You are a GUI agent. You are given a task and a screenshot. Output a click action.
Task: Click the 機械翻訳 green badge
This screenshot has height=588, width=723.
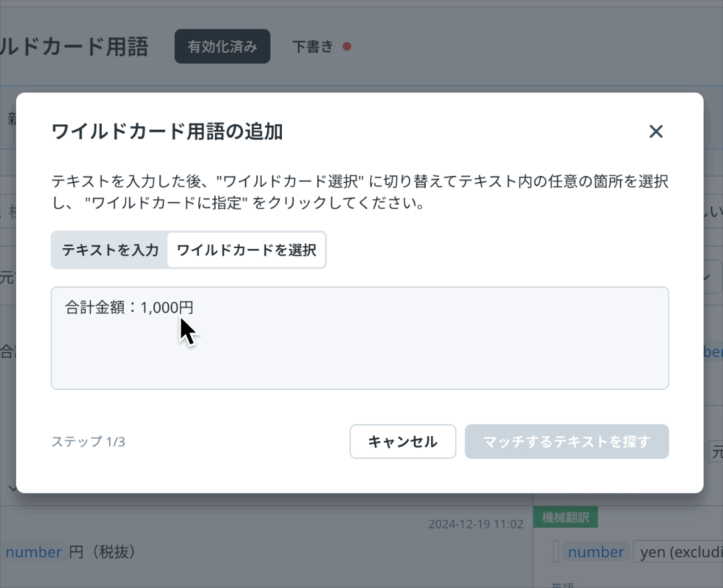coord(565,517)
